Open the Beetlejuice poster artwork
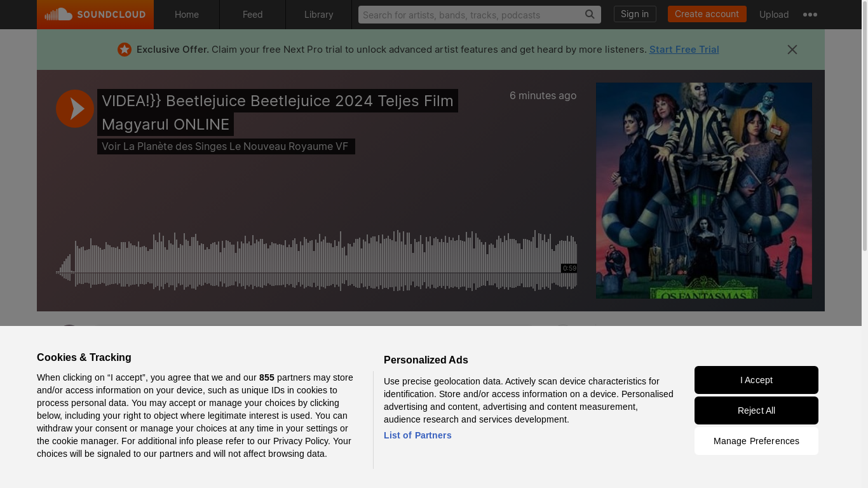Image resolution: width=868 pixels, height=488 pixels. [x=704, y=191]
